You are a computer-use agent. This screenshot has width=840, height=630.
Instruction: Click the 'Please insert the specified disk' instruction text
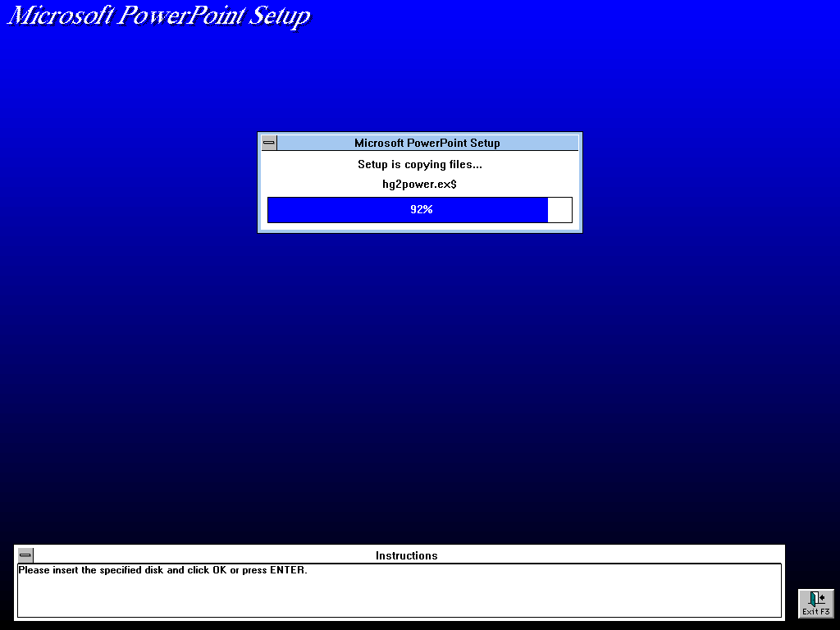(163, 570)
